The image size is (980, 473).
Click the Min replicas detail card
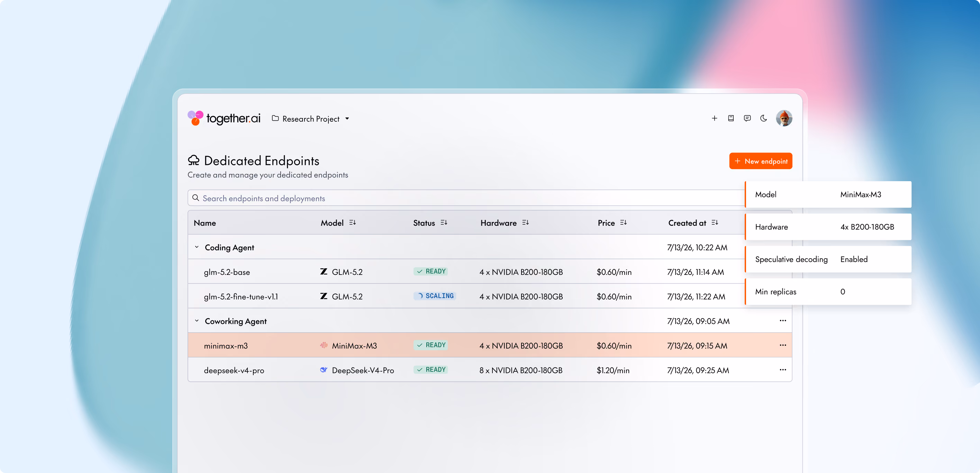pos(828,291)
